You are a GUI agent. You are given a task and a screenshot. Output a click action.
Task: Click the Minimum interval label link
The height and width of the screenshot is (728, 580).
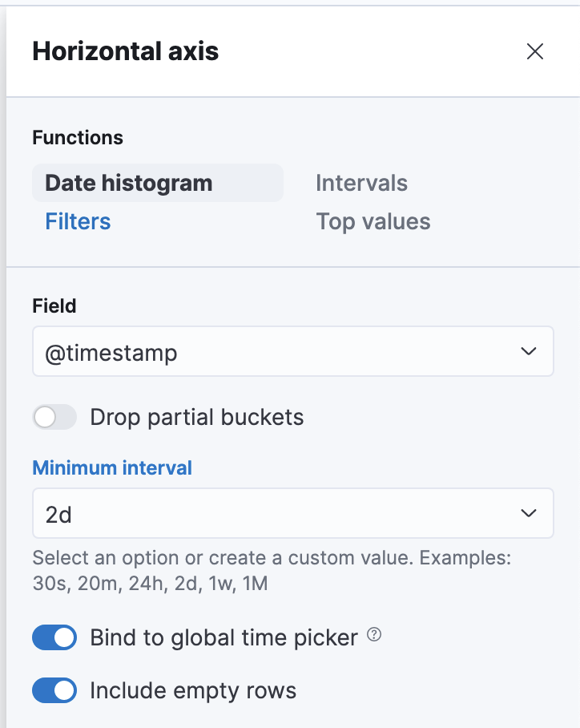pos(111,467)
